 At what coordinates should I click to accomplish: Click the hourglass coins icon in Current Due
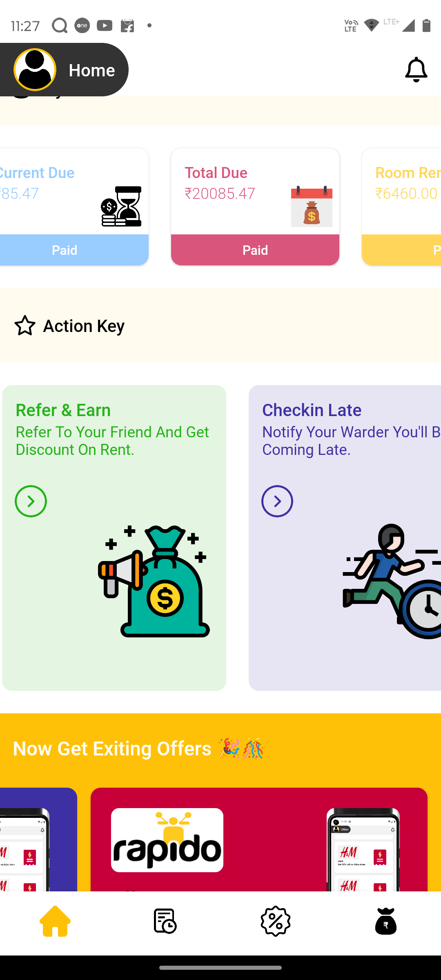point(121,206)
